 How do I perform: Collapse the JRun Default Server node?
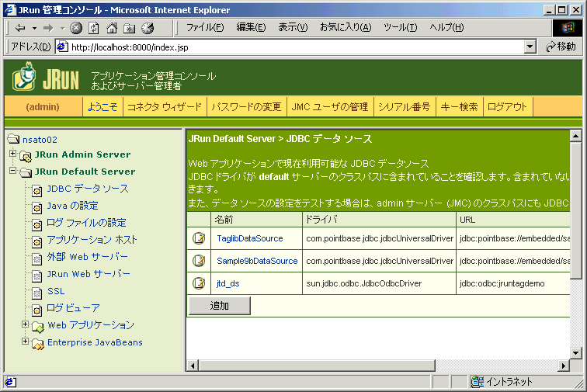point(12,171)
